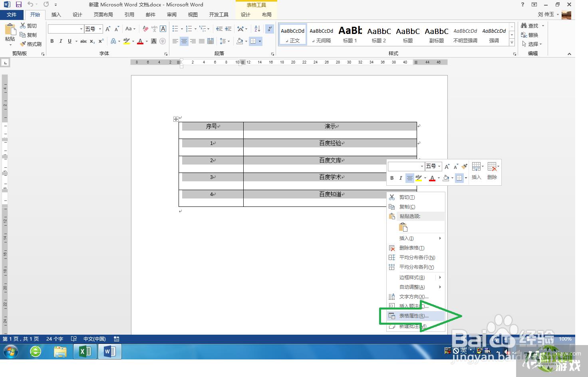The height and width of the screenshot is (377, 588).
Task: Apply the No Spacing style
Action: 321,34
